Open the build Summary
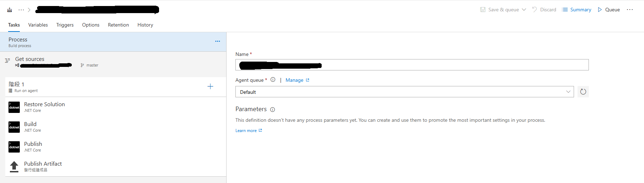 tap(576, 10)
